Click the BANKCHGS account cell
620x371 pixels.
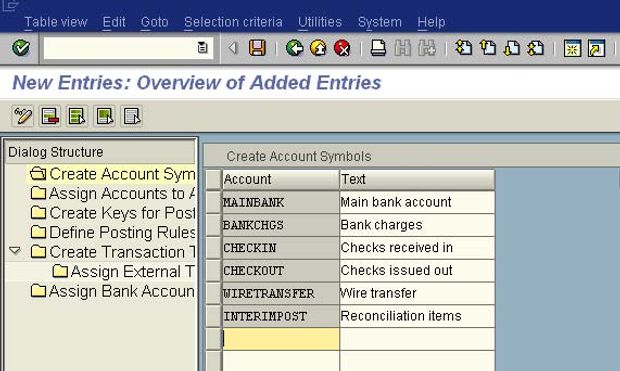click(x=281, y=225)
